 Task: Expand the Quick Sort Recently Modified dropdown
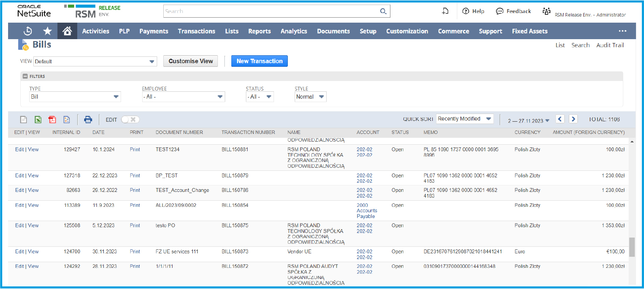coord(465,119)
